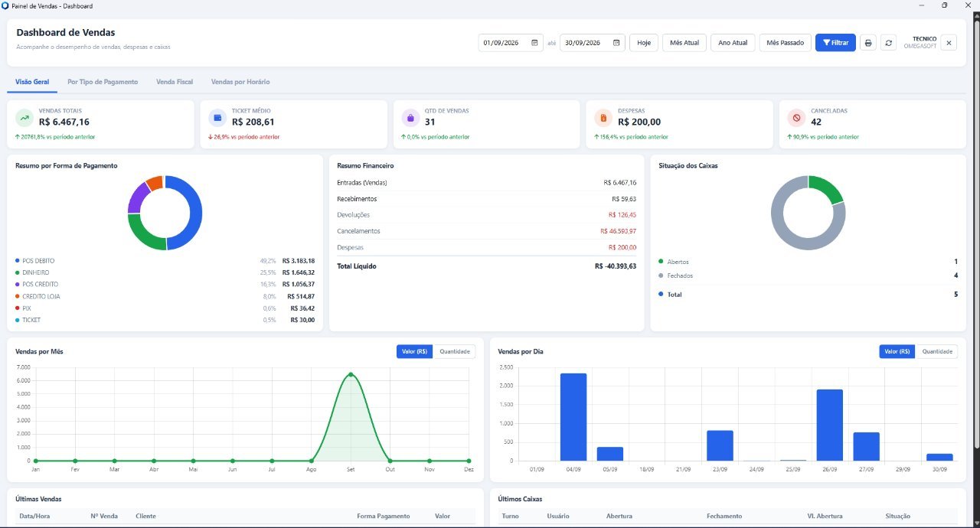Switch Vendas por Dia chart to Quantidade
The height and width of the screenshot is (528, 980).
tap(937, 351)
